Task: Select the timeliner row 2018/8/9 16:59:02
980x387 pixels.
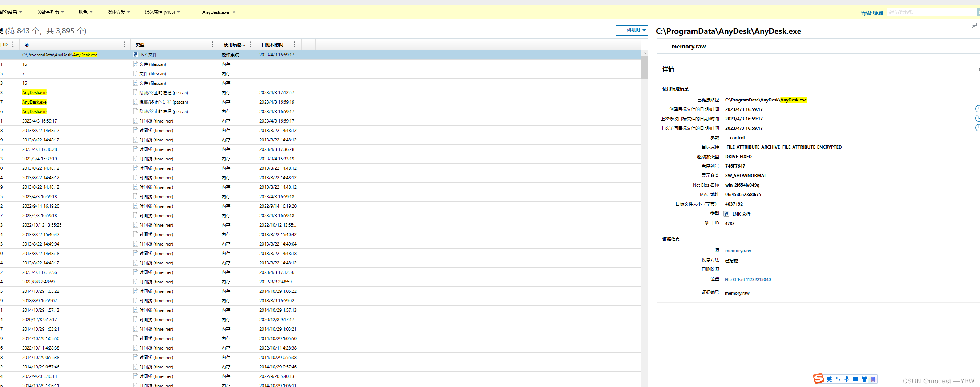Action: click(x=320, y=300)
